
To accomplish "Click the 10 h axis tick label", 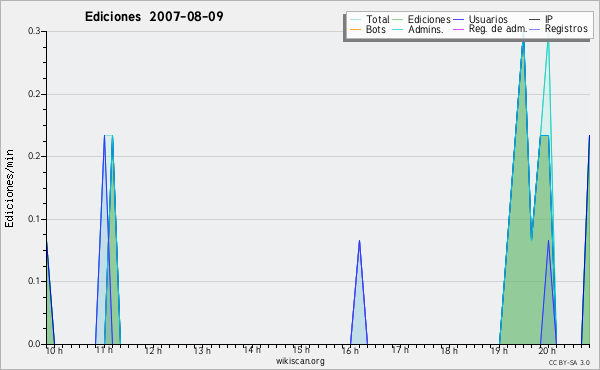I will tap(54, 350).
